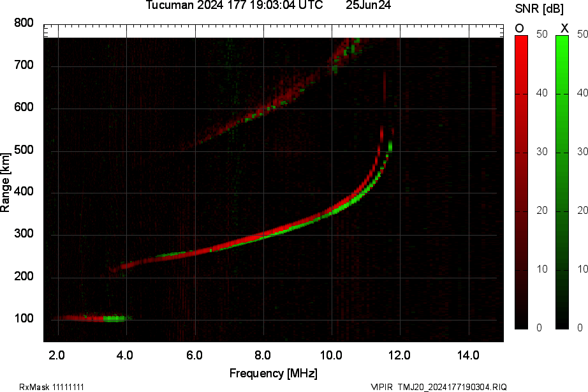The image size is (588, 392).
Task: Click the 'SNR [dB]' legend heading
Action: pos(540,9)
